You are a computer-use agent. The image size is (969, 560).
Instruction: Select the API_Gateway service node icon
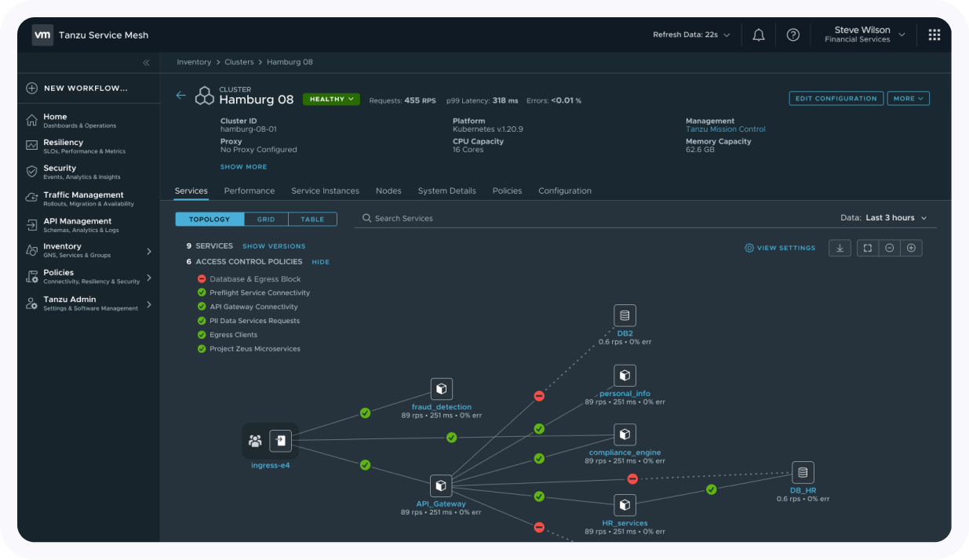tap(441, 485)
